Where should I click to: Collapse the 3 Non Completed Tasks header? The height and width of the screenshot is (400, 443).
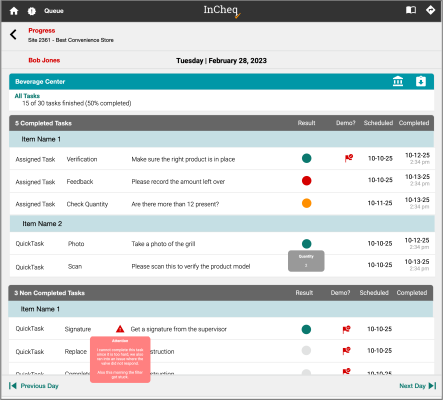(x=221, y=293)
